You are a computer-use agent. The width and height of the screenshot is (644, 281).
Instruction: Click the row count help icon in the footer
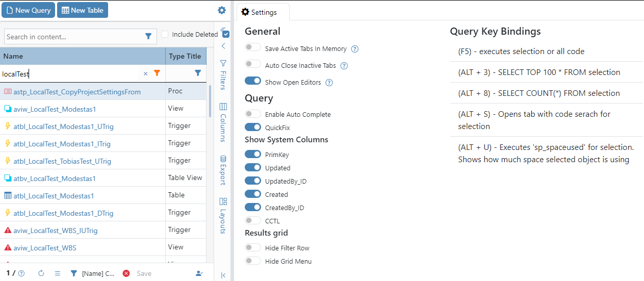coord(21,273)
